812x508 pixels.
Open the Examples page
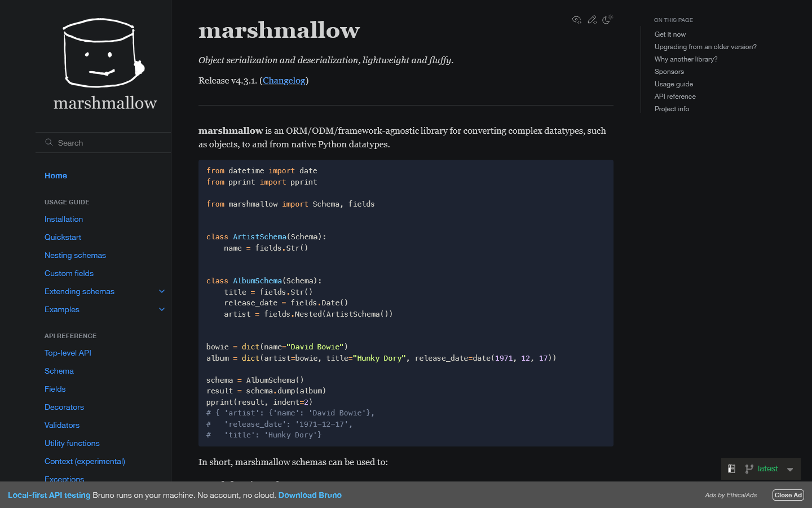[x=62, y=309]
